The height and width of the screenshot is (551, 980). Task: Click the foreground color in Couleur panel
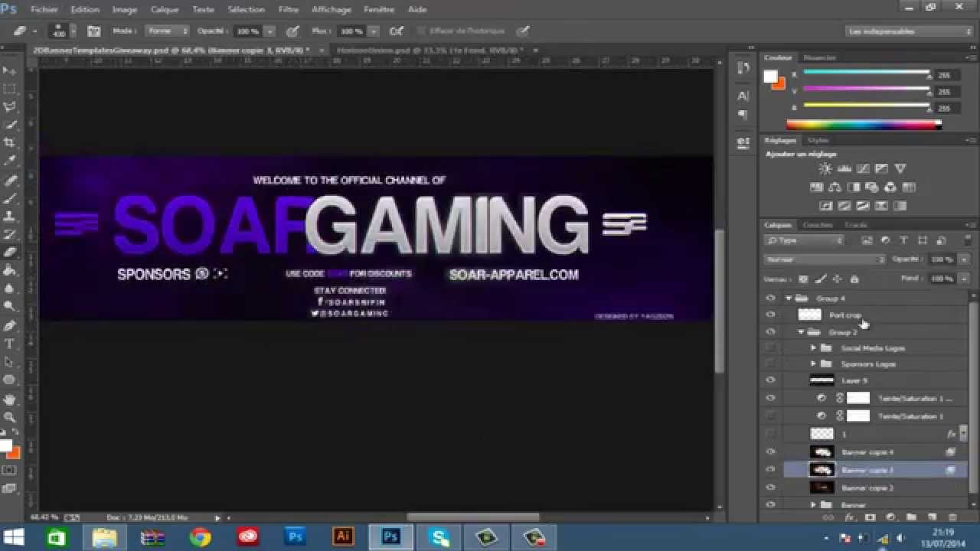pos(770,77)
